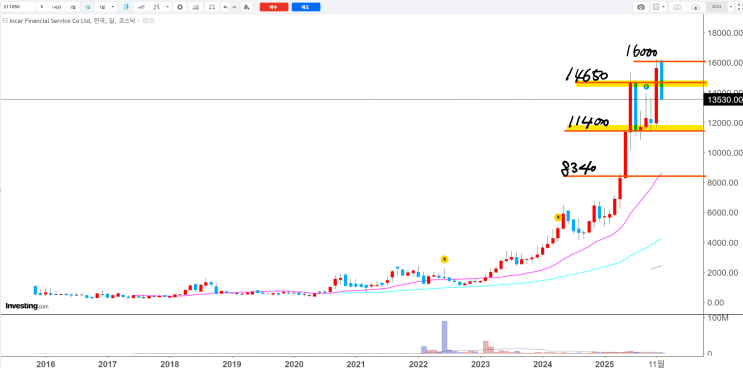Image resolution: width=743 pixels, height=368 pixels.
Task: Take a chart snapshot with camera icon
Action: [641, 7]
